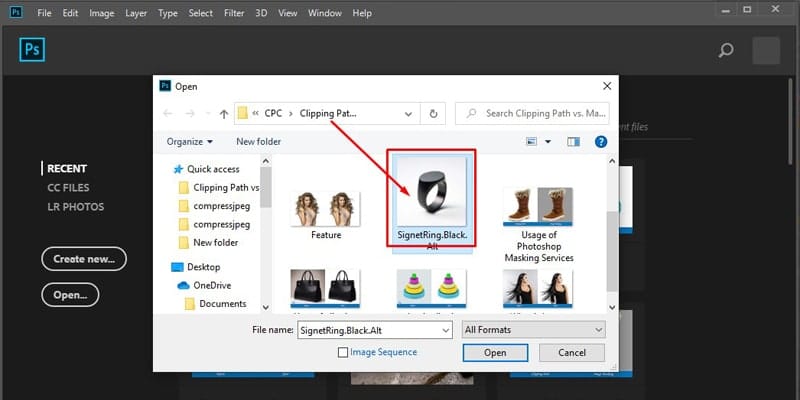
Task: Select Clipping Path vs folder in tree
Action: point(219,188)
